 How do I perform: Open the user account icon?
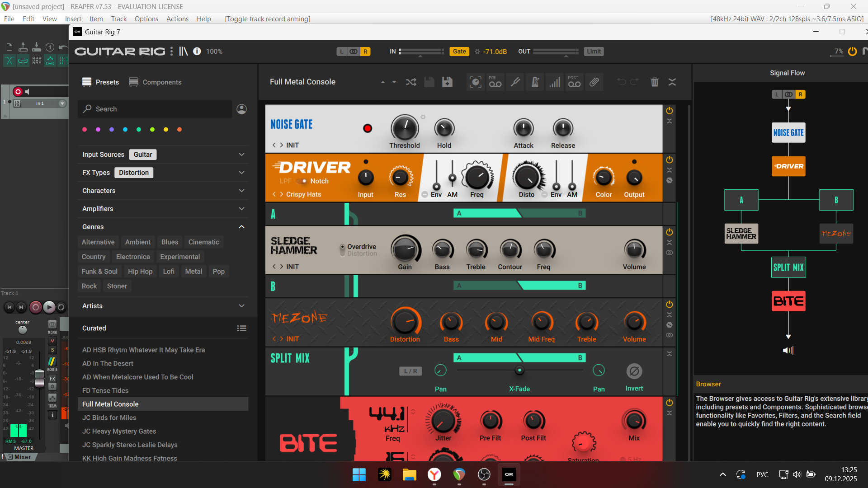(242, 109)
